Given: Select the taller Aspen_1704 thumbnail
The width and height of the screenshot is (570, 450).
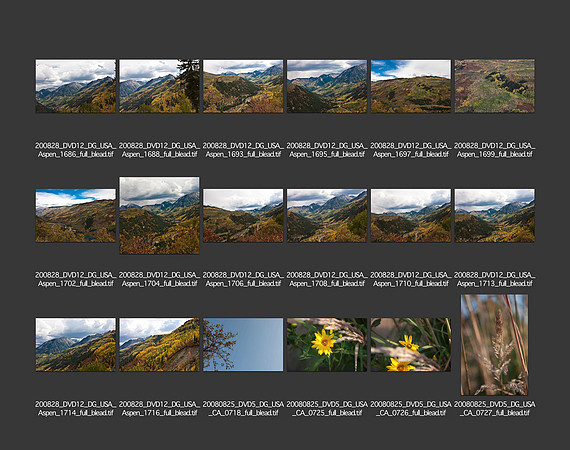Looking at the screenshot, I should 160,216.
